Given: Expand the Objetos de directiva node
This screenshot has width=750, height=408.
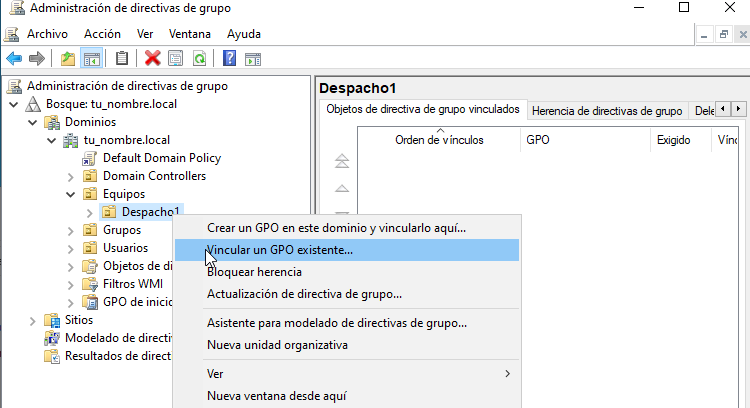Looking at the screenshot, I should pos(71,266).
